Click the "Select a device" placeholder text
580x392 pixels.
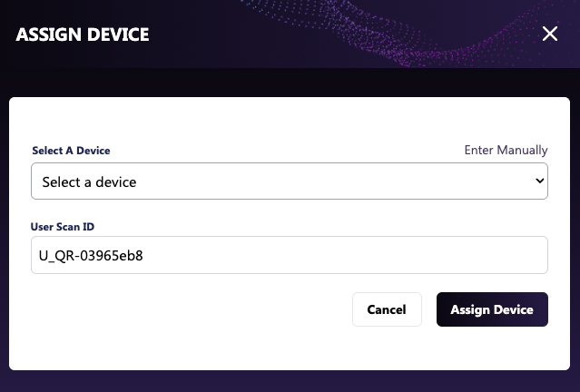point(89,182)
